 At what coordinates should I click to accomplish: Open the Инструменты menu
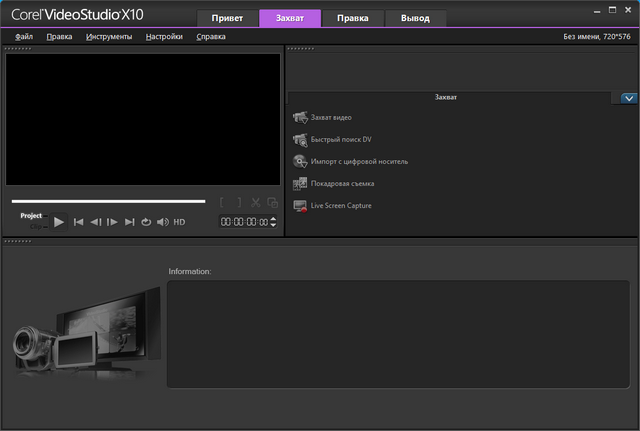(109, 37)
